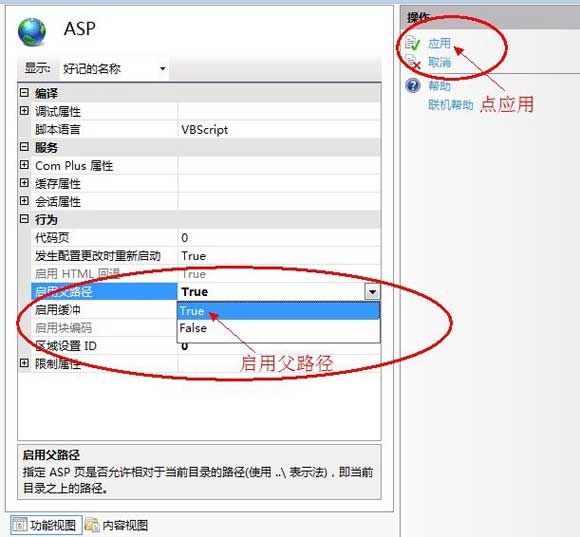The width and height of the screenshot is (580, 537).
Task: Click the 会话属性 label
Action: click(58, 202)
